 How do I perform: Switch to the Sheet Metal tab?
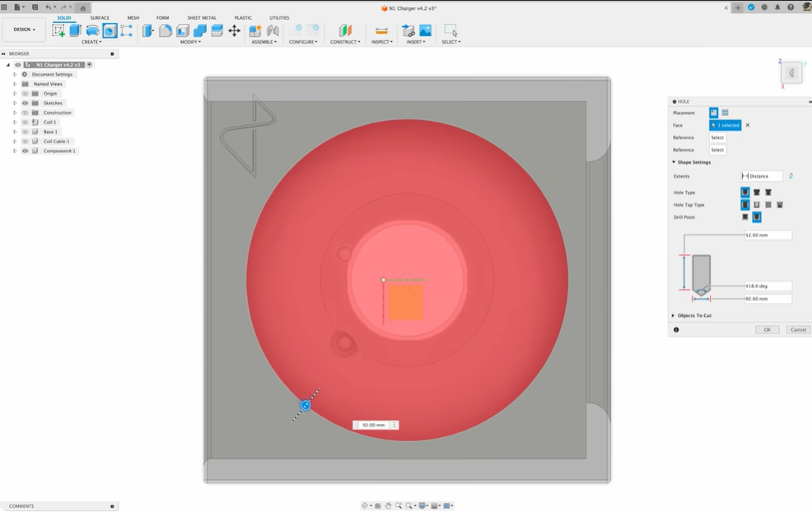tap(202, 17)
